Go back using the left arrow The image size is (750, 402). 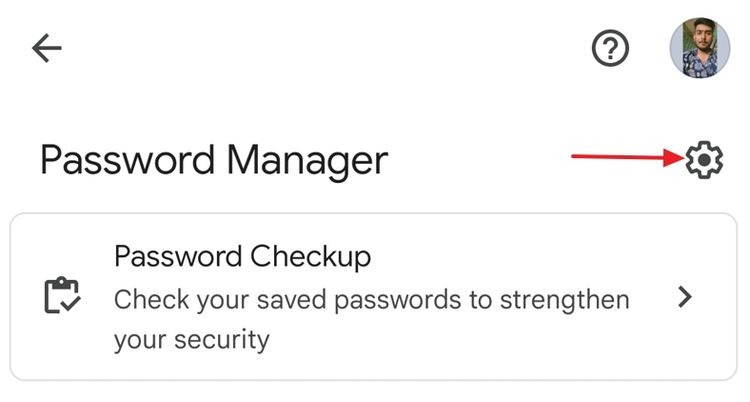[x=47, y=48]
